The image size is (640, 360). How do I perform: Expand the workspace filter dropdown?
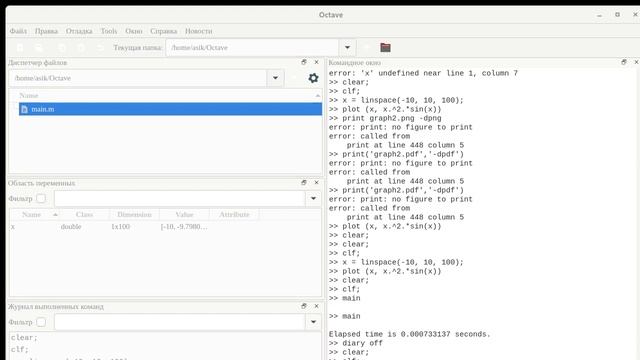[x=313, y=198]
